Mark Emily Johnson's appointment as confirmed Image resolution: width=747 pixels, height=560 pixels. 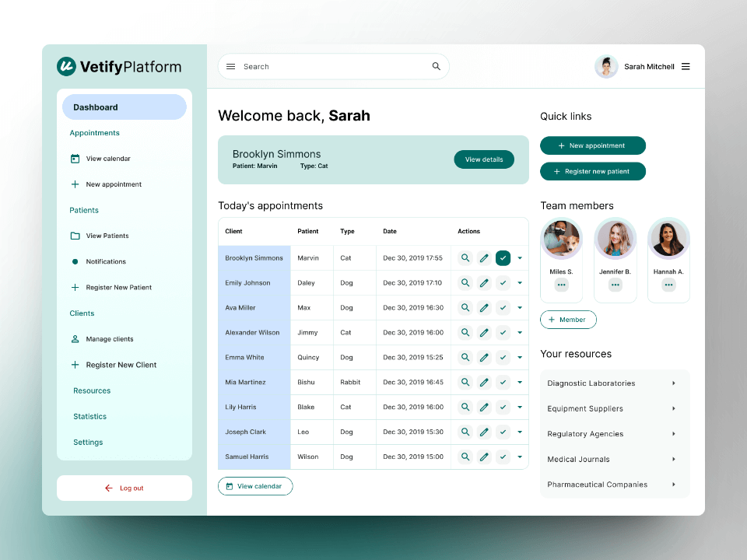(x=503, y=282)
